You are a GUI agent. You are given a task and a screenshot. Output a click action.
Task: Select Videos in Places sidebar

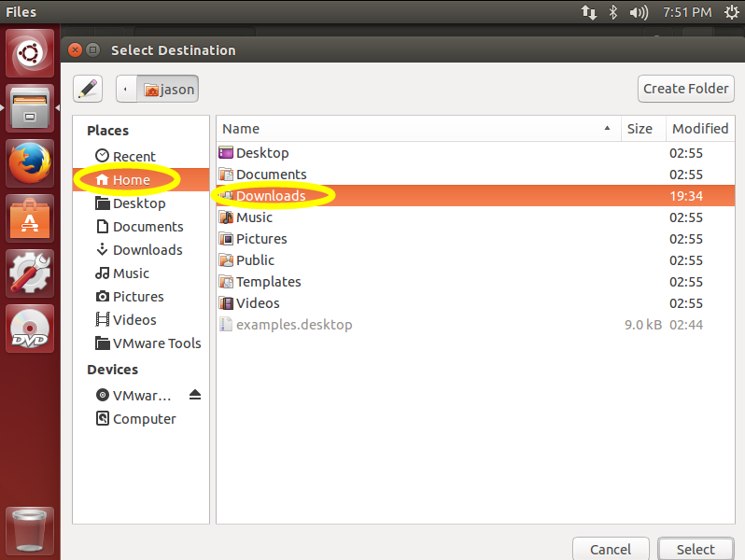141,319
